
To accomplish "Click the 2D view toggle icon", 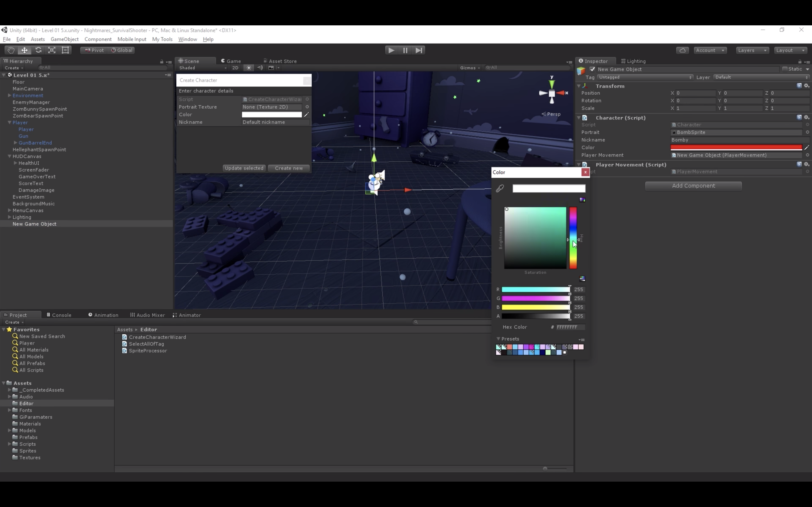I will point(234,68).
